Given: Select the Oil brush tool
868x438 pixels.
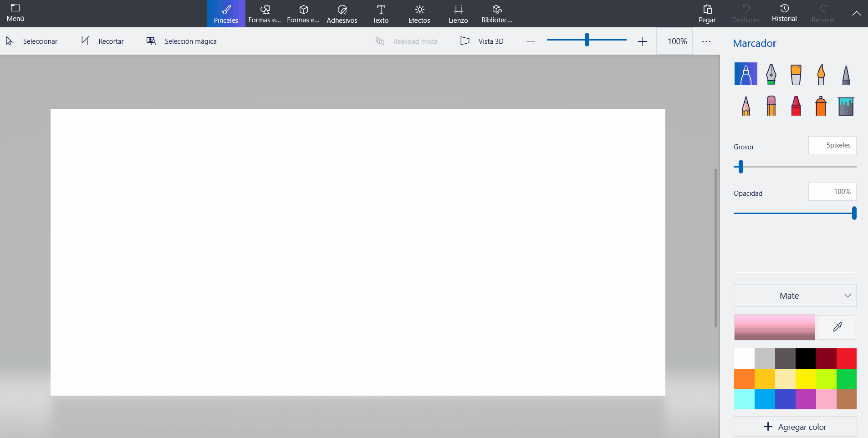Looking at the screenshot, I should click(796, 74).
